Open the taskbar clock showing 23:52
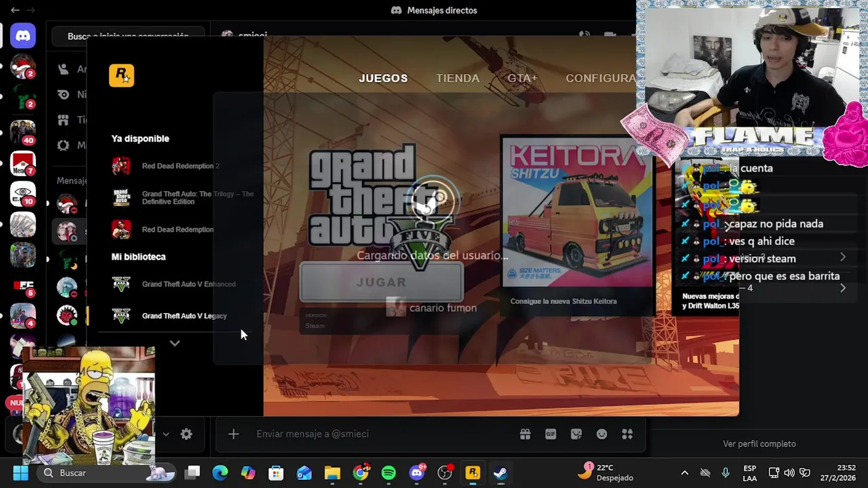 838,473
